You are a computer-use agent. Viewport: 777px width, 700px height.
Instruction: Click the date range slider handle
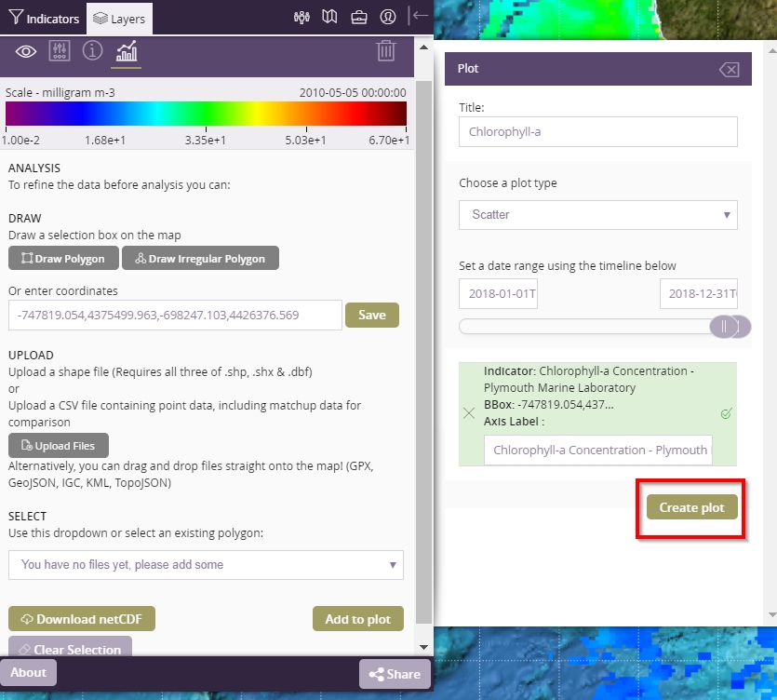(x=723, y=327)
